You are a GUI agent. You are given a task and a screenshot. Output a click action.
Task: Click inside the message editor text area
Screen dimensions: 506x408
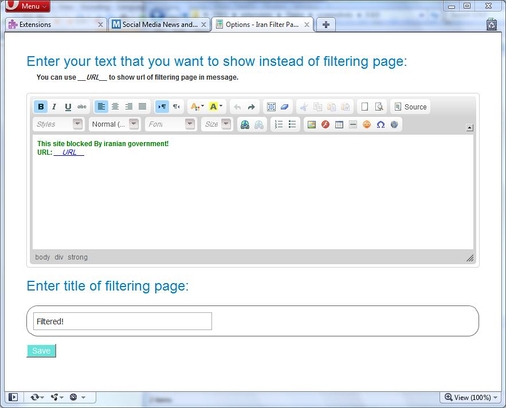coord(253,192)
